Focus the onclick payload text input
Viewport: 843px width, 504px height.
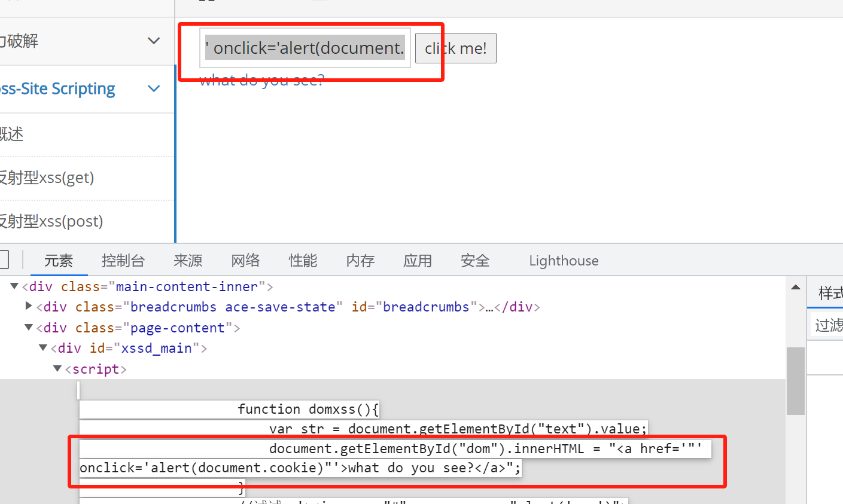[305, 48]
